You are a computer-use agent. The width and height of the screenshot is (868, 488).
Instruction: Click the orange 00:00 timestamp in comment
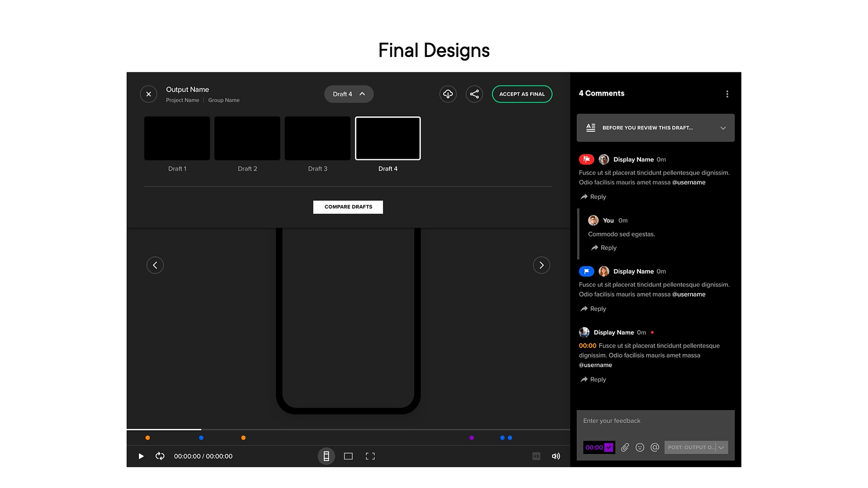[588, 346]
